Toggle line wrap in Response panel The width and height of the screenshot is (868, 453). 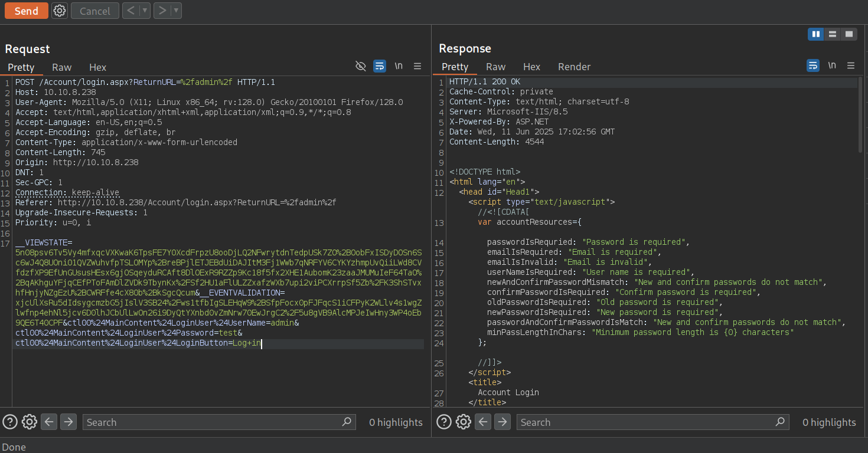point(813,65)
